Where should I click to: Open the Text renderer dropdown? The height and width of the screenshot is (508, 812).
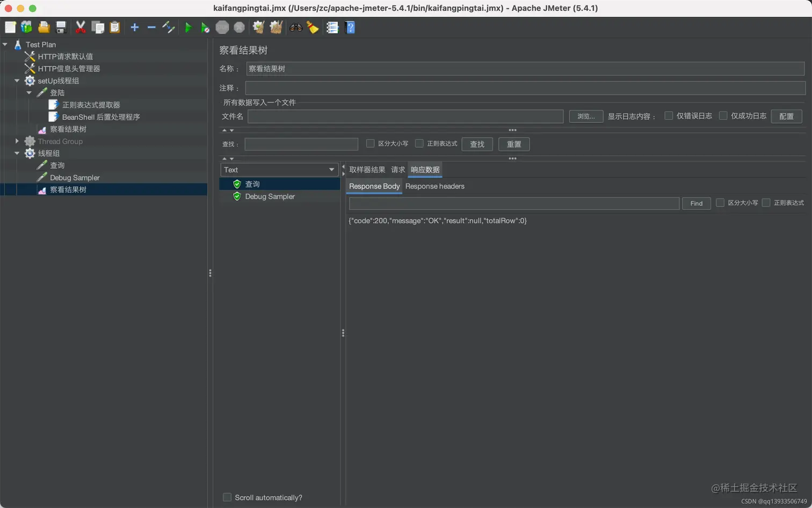(279, 170)
